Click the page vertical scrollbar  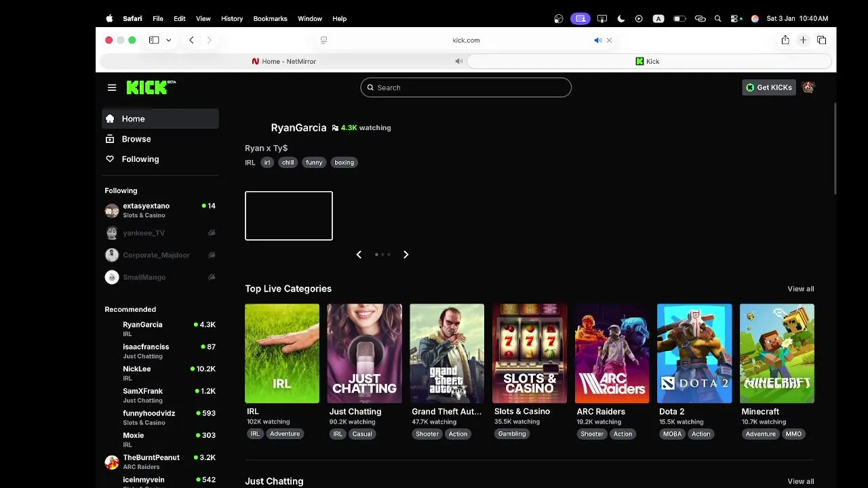[834, 148]
